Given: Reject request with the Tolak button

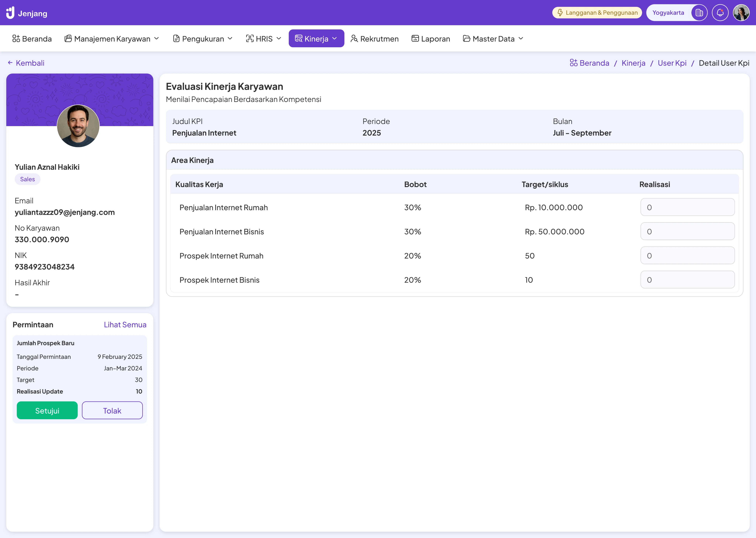Looking at the screenshot, I should [112, 410].
